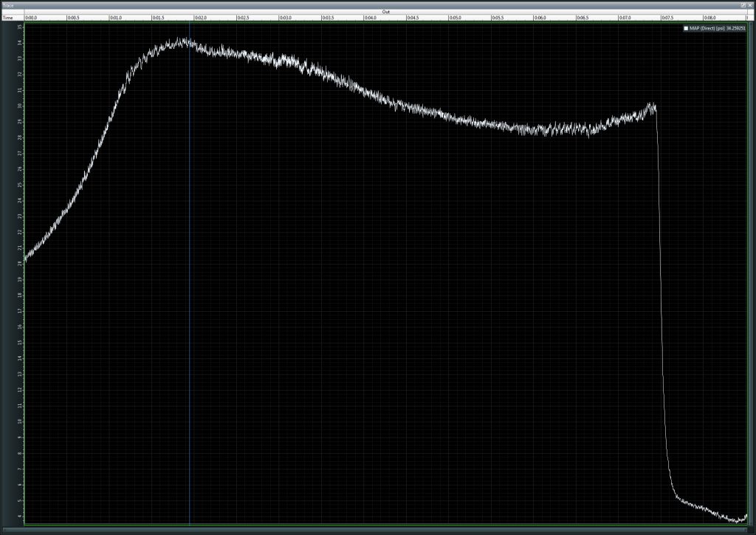
Task: Jump to 0:07.0 on the time ruler
Action: pos(625,18)
